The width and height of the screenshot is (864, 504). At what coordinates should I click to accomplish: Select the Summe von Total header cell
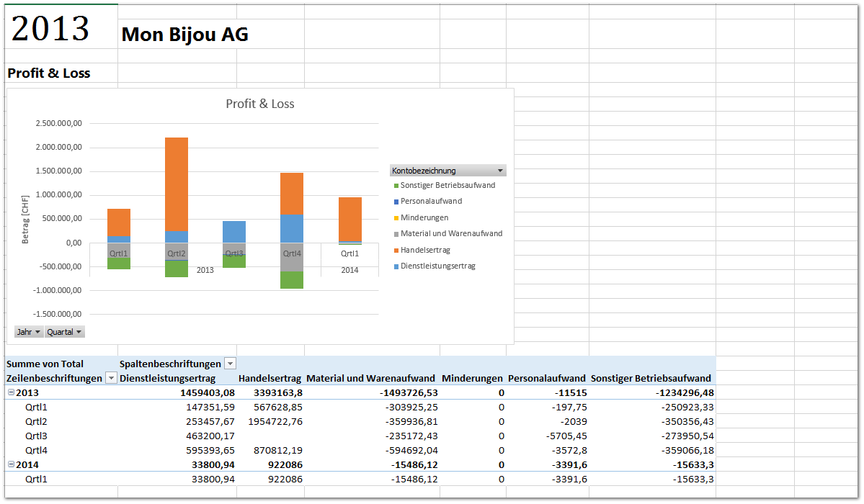[x=45, y=364]
